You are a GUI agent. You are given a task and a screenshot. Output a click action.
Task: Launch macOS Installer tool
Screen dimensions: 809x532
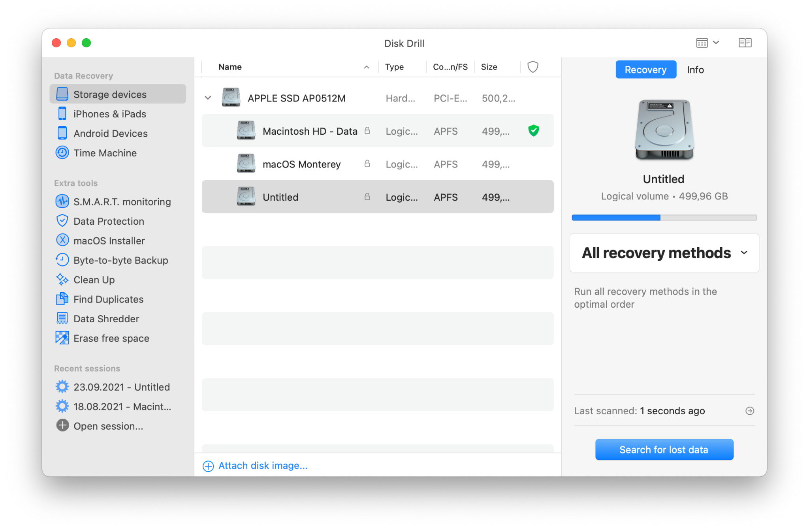coord(109,241)
